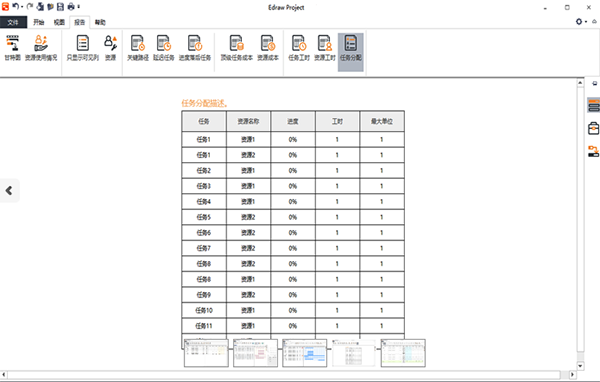The width and height of the screenshot is (600, 382).
Task: Click the 工时 column header cell
Action: (337, 121)
